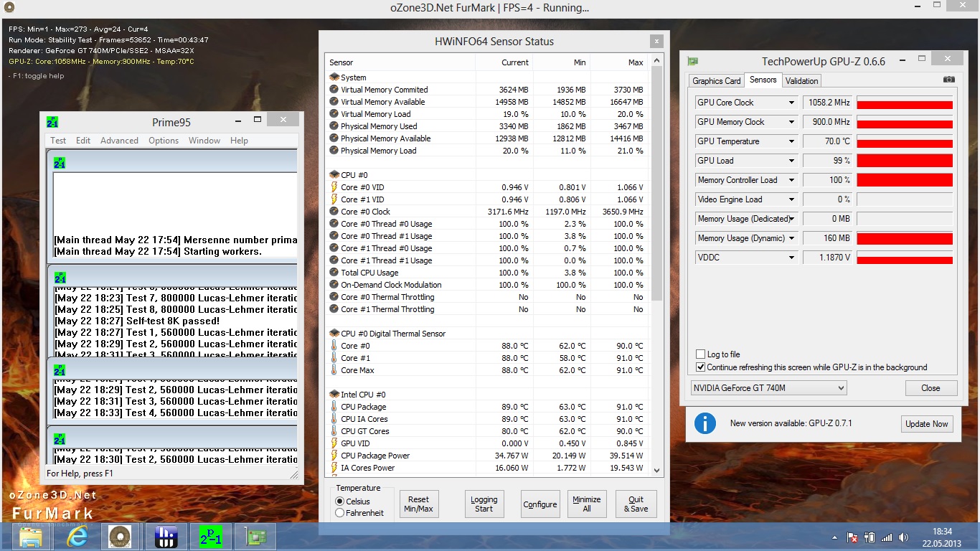Open the Help menu in Prime95
The width and height of the screenshot is (980, 551).
point(239,141)
